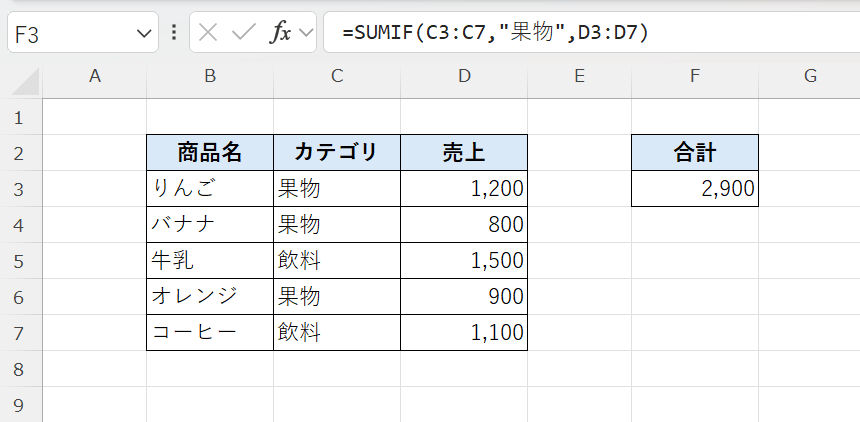The height and width of the screenshot is (422, 860).
Task: Click the カテゴリ header cell
Action: (x=336, y=153)
